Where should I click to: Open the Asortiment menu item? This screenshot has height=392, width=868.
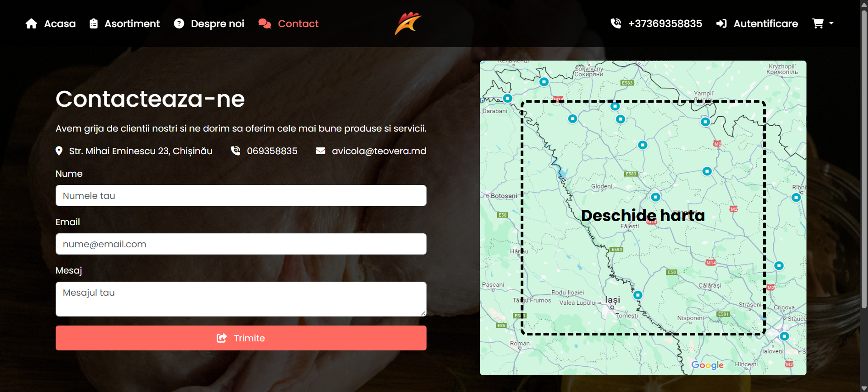132,24
